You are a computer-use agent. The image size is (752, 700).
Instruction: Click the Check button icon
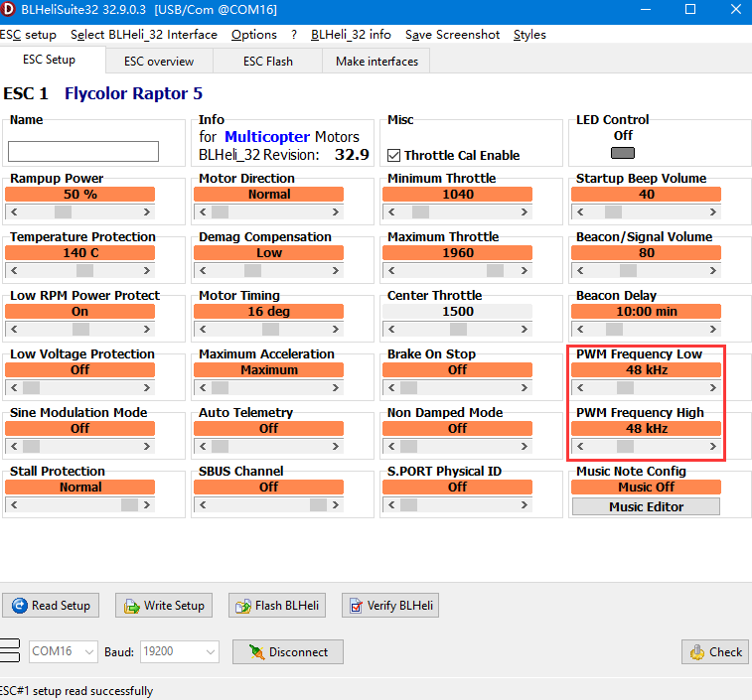point(697,652)
